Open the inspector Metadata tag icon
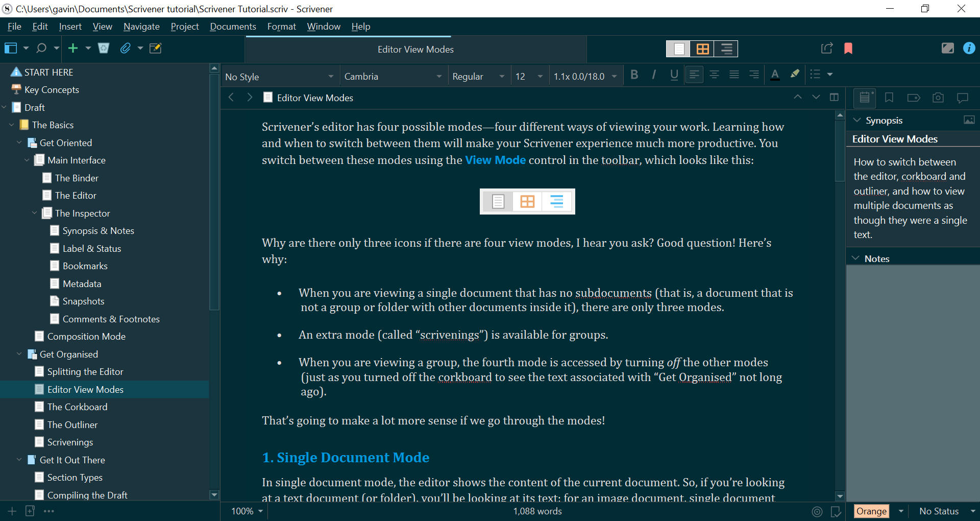980x521 pixels. click(914, 98)
